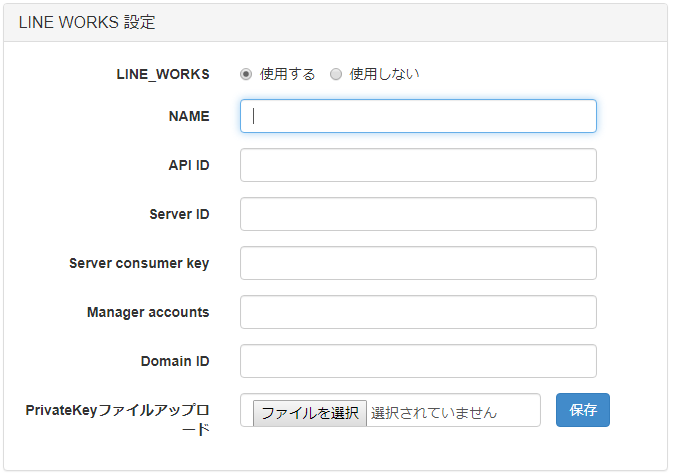The image size is (674, 475).
Task: Click the 選択されていません file status text
Action: coord(434,413)
